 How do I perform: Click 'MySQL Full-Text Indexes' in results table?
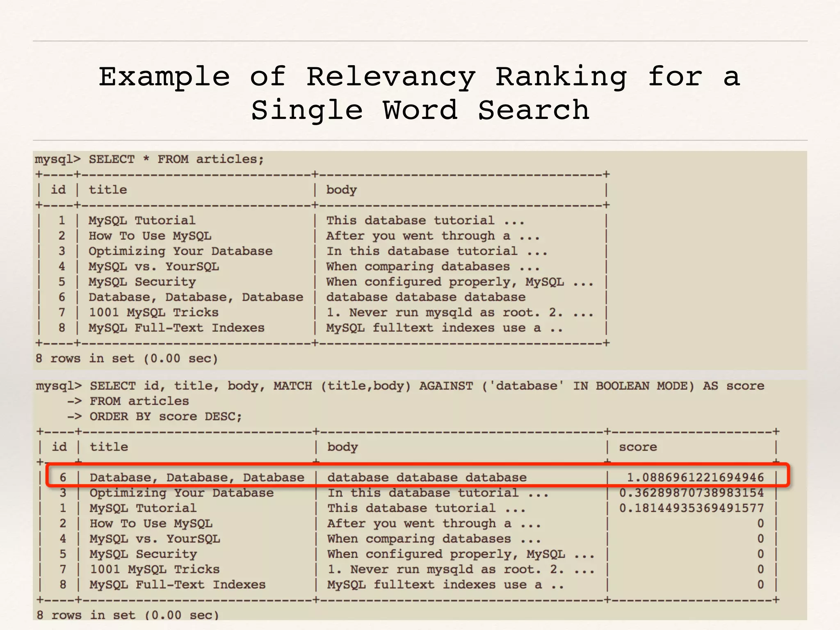point(178,584)
